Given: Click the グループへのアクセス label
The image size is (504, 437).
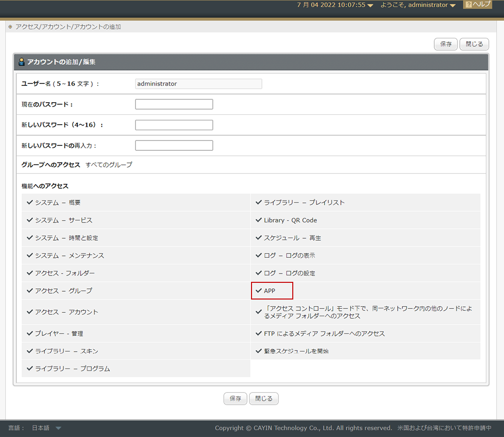Looking at the screenshot, I should pos(51,164).
